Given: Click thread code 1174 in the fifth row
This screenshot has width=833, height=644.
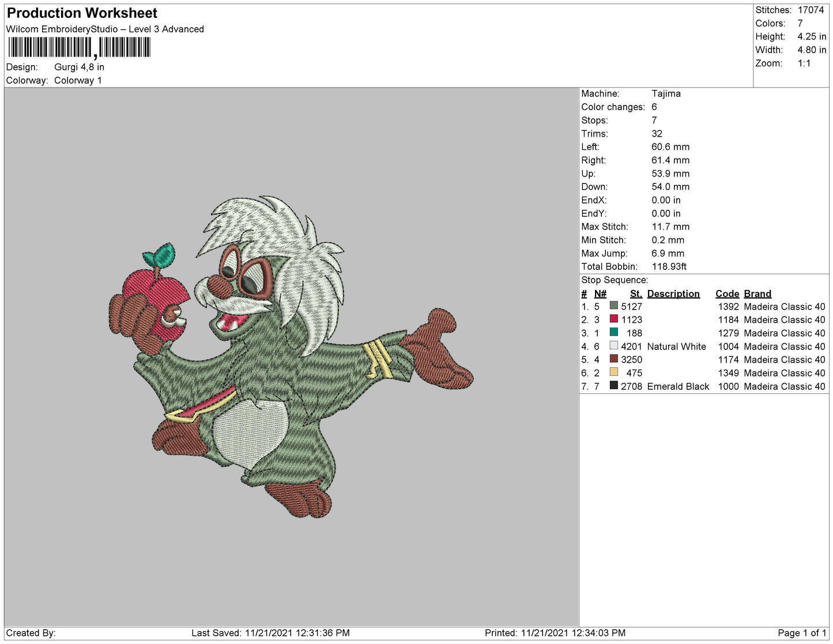Looking at the screenshot, I should 728,359.
